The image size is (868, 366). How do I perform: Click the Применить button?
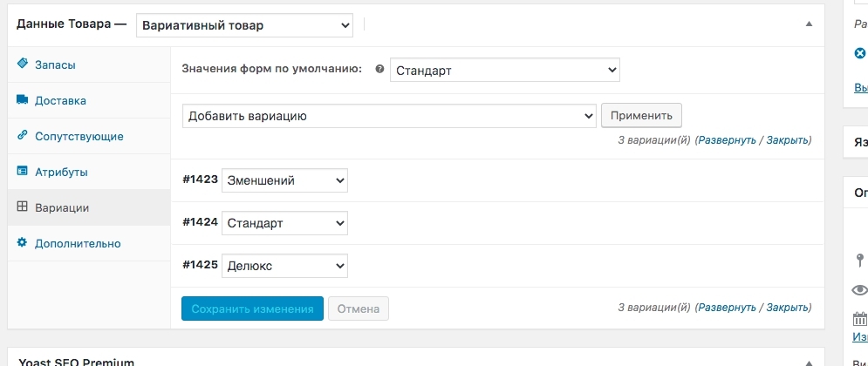click(x=641, y=115)
